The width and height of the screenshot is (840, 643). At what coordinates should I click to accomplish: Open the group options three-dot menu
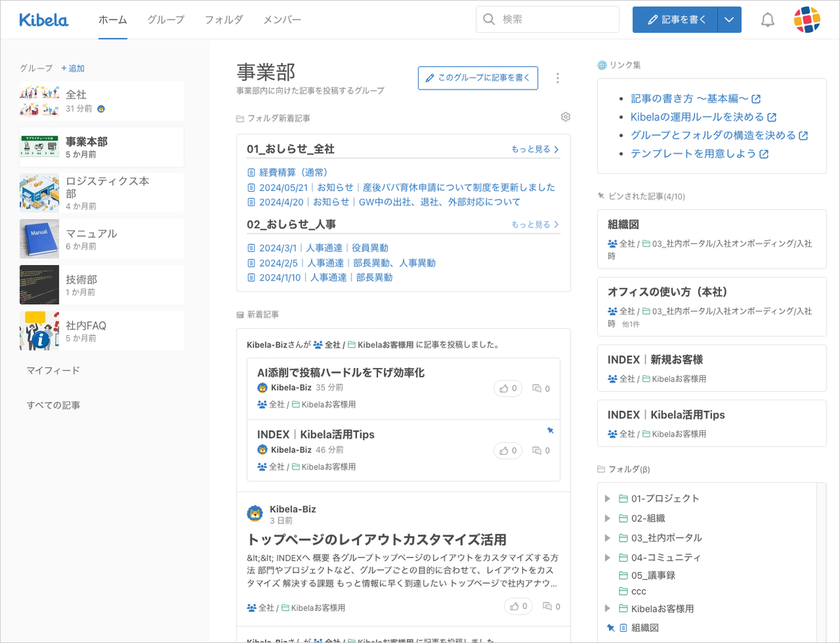pyautogui.click(x=558, y=78)
